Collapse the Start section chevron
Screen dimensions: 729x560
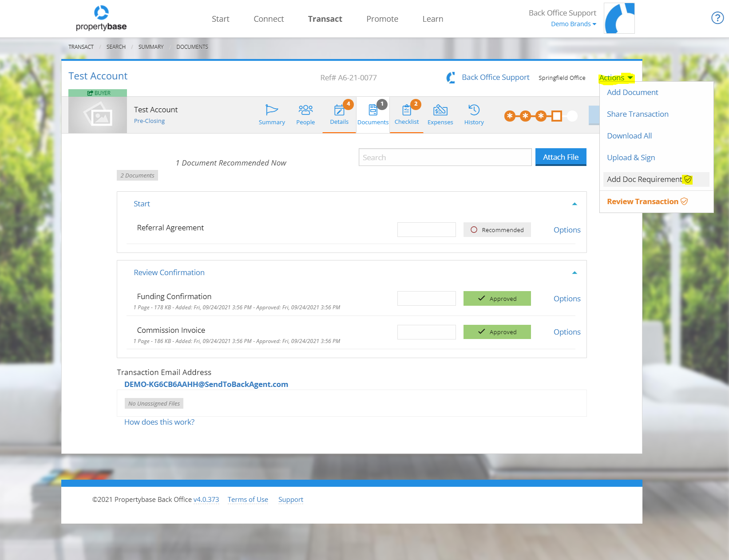click(x=574, y=204)
